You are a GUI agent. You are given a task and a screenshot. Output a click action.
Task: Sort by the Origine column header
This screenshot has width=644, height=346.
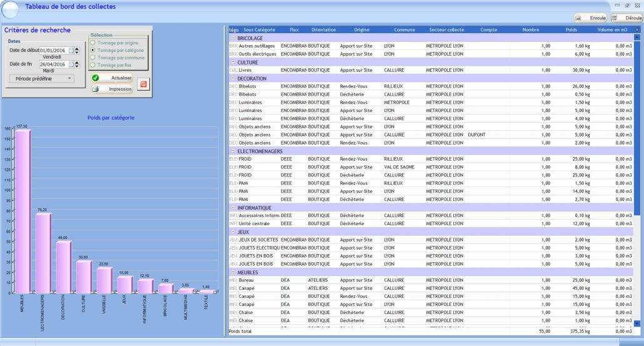point(361,29)
